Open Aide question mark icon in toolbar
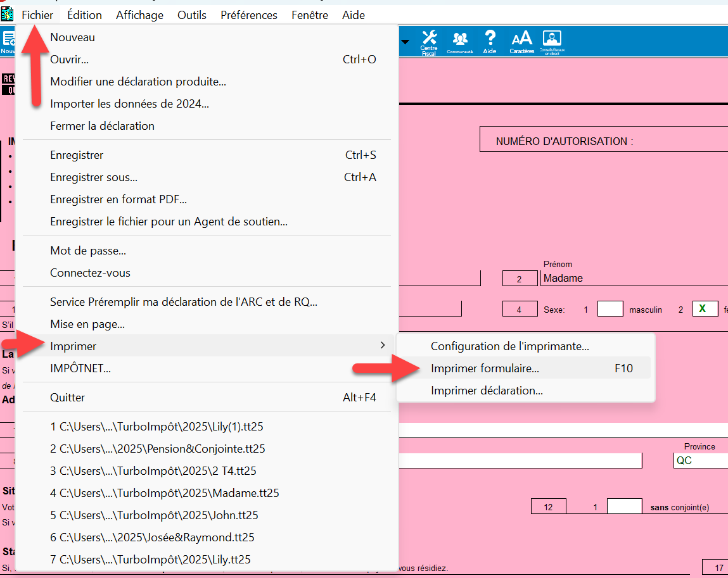Image resolution: width=728 pixels, height=578 pixels. coord(489,42)
